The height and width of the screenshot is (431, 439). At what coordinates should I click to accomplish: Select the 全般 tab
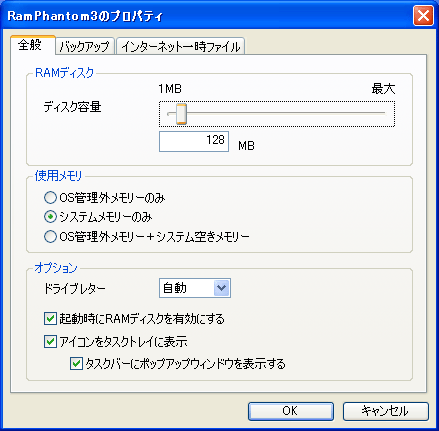[x=33, y=45]
